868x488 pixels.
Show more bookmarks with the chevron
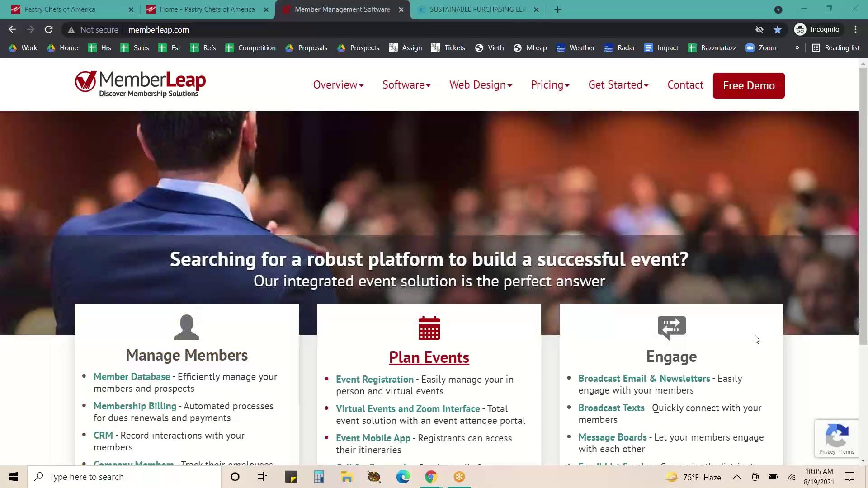[797, 47]
